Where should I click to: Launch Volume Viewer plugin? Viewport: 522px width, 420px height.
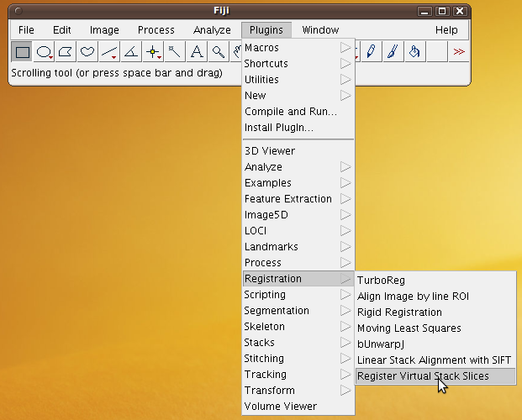coord(298,407)
